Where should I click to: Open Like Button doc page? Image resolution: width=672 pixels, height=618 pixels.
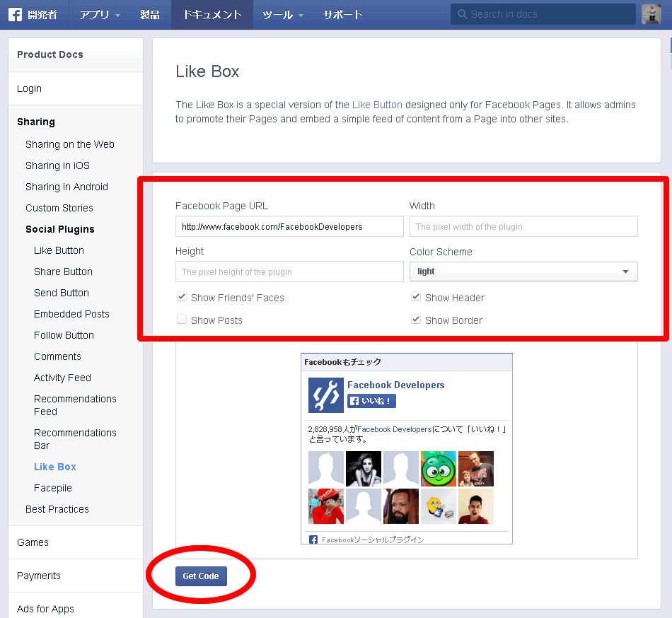[x=59, y=250]
